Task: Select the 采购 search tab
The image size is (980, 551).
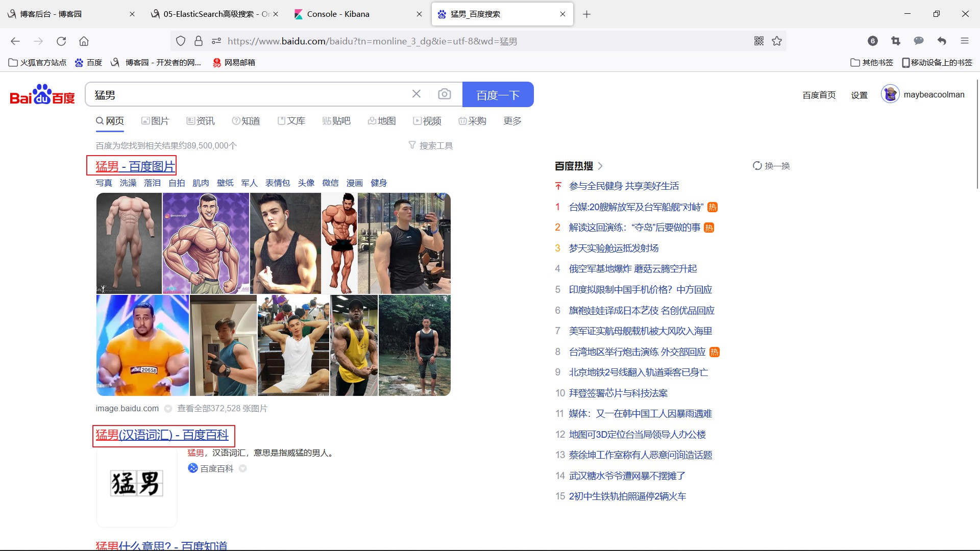Action: click(x=472, y=121)
